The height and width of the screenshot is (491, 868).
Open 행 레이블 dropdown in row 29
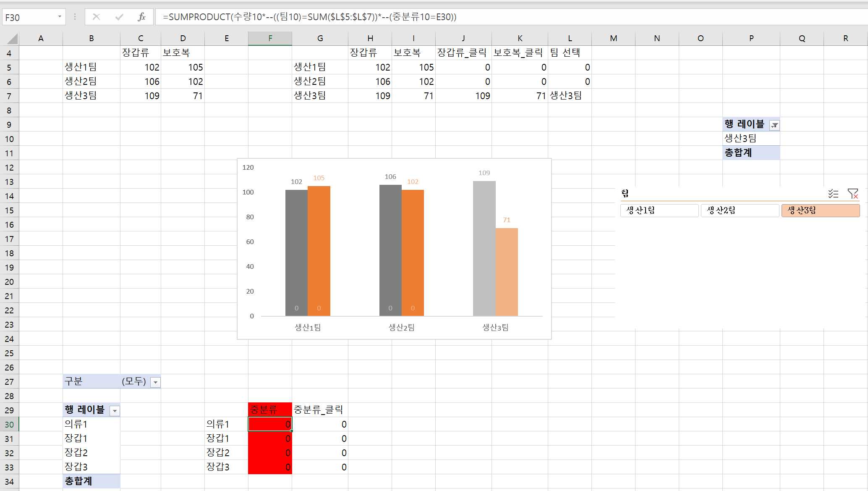pos(115,411)
